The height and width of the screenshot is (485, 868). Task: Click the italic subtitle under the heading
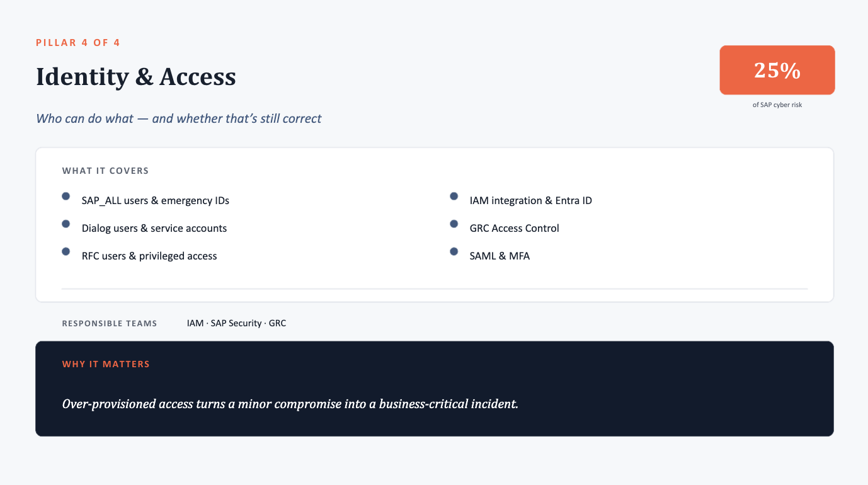(x=179, y=118)
